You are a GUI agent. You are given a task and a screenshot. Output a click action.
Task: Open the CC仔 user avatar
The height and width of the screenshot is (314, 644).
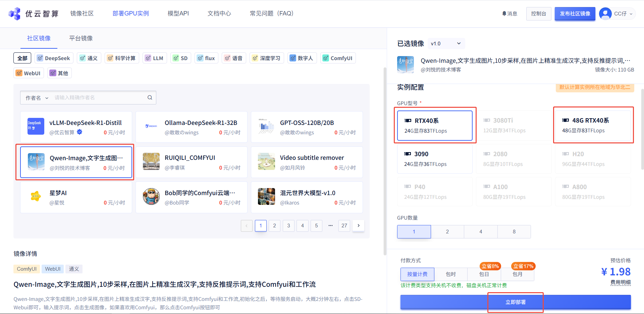click(605, 14)
